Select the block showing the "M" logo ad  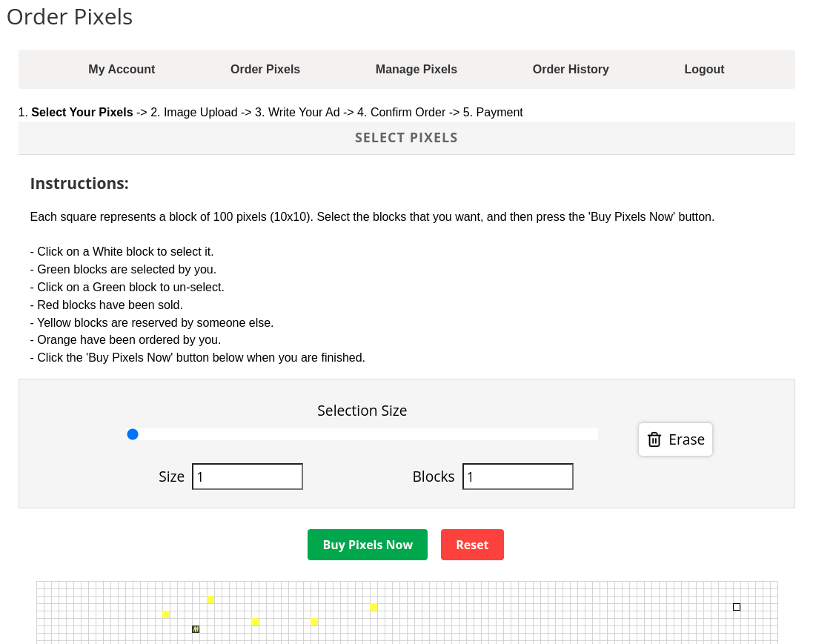pyautogui.click(x=196, y=629)
